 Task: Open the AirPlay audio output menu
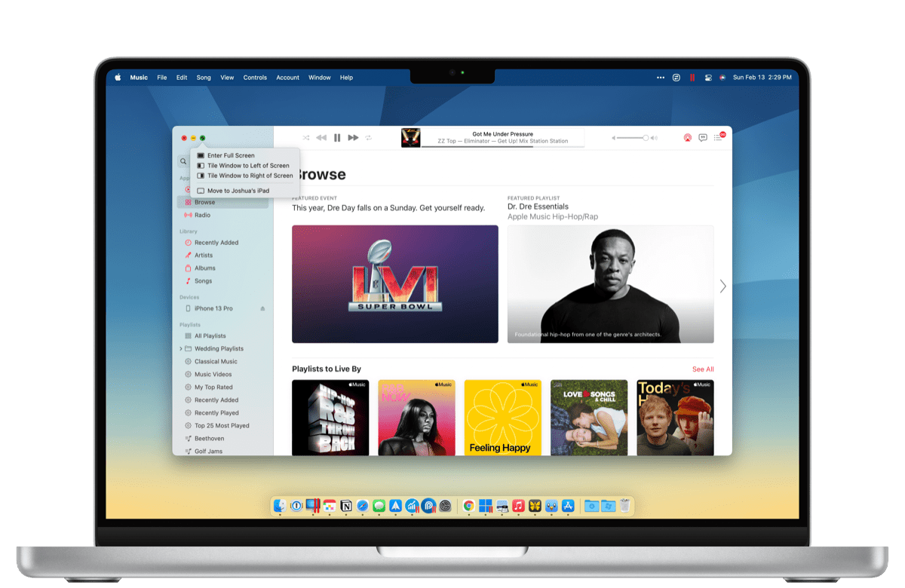click(687, 138)
